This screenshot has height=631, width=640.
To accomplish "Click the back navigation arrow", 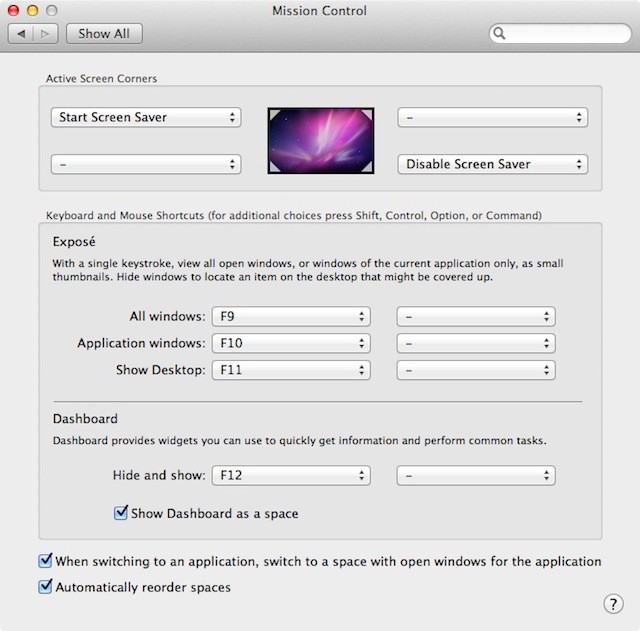I will click(22, 34).
